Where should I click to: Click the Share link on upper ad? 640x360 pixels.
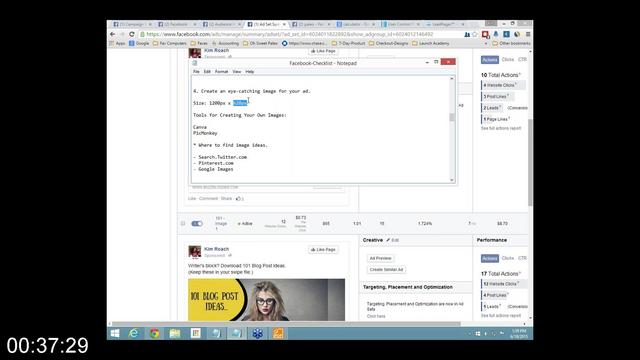(x=226, y=199)
